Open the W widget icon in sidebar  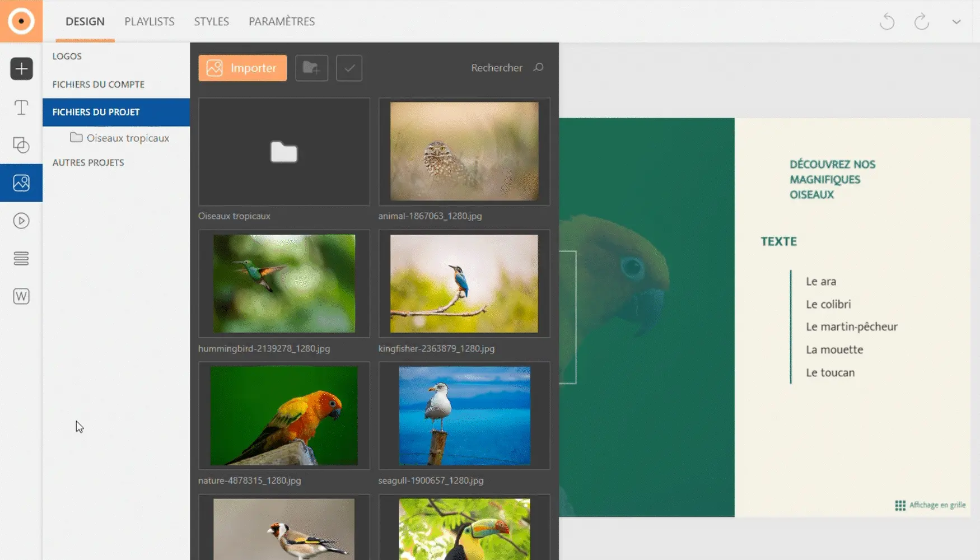[21, 296]
